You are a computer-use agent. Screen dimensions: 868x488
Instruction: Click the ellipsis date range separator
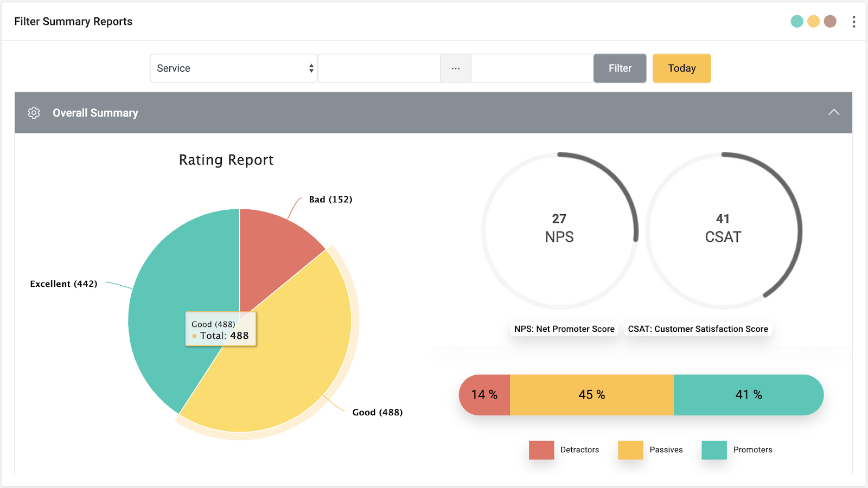(x=456, y=68)
